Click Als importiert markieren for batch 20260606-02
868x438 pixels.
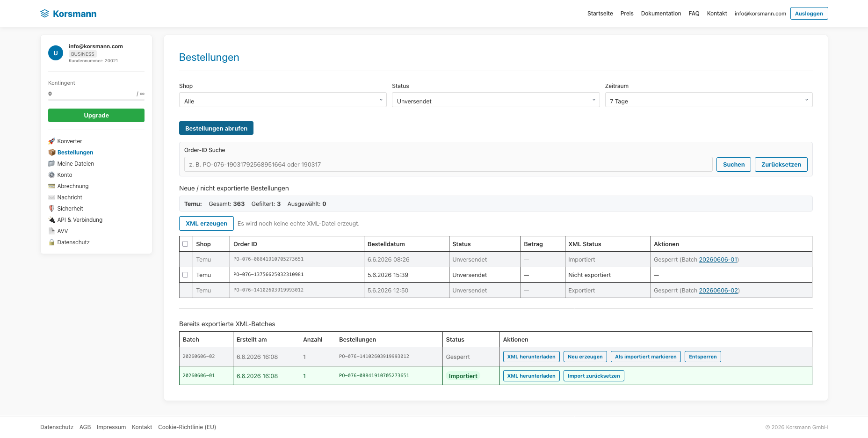[x=646, y=357]
